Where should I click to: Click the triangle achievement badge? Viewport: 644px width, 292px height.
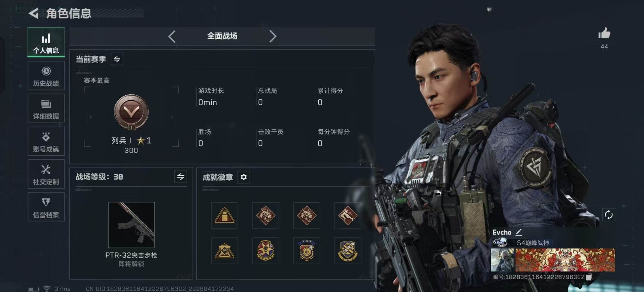pos(224,215)
